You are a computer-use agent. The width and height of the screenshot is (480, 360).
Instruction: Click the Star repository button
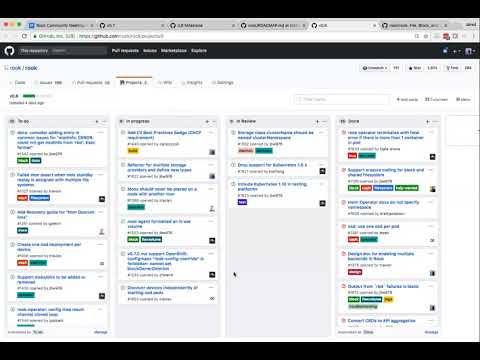415,68
